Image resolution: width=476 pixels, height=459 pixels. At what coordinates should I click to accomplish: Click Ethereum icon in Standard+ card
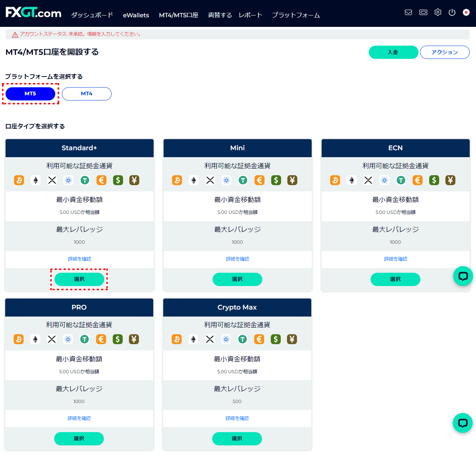point(36,180)
